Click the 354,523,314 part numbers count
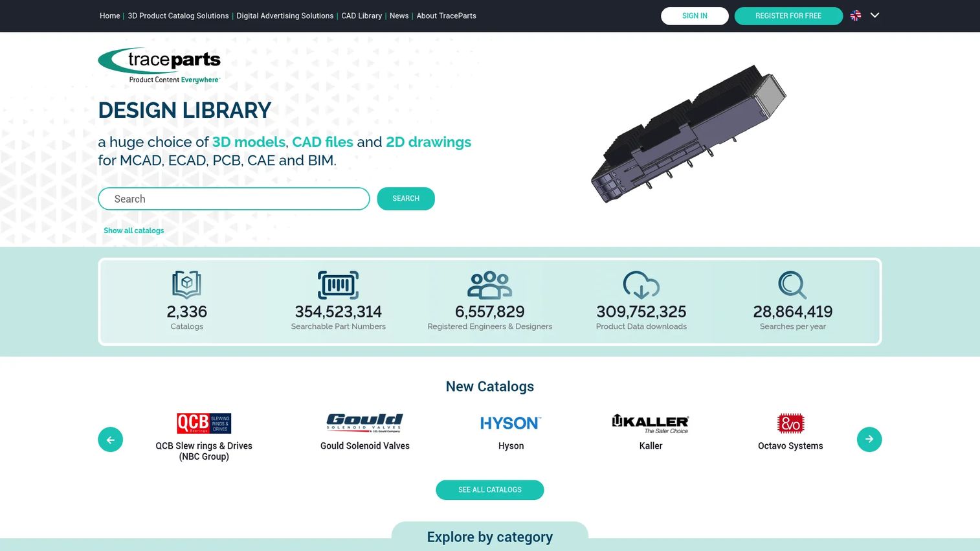Viewport: 980px width, 551px height. tap(339, 312)
